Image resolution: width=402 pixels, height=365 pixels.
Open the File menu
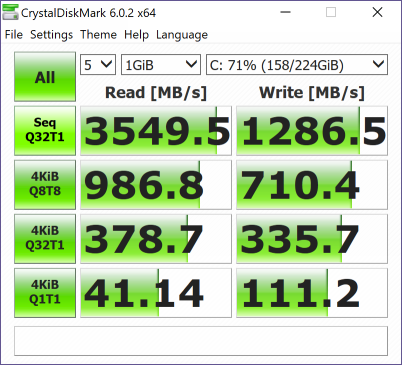pyautogui.click(x=14, y=35)
